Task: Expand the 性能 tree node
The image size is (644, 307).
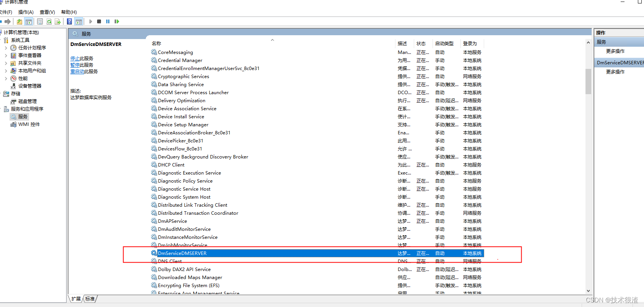Action: [x=6, y=78]
